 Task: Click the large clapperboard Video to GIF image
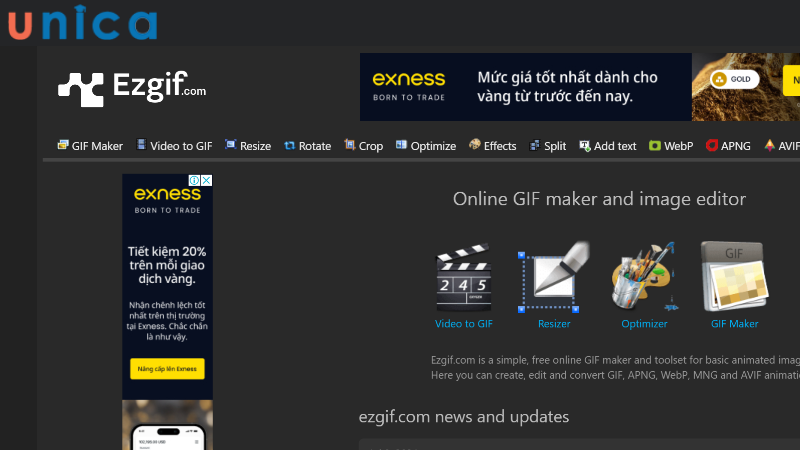(x=464, y=278)
